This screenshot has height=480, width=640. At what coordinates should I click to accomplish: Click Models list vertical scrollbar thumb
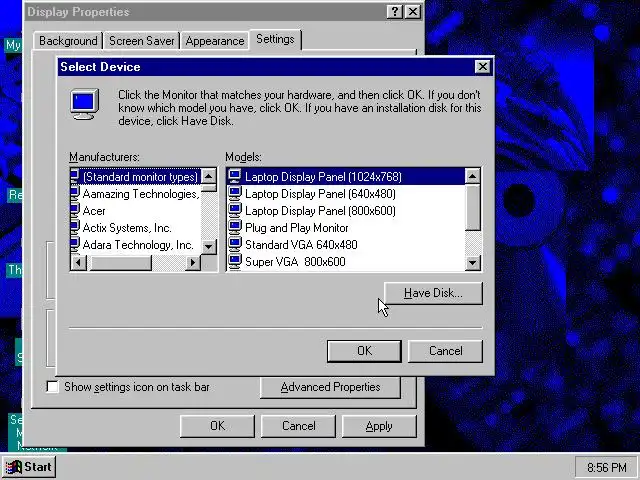473,208
